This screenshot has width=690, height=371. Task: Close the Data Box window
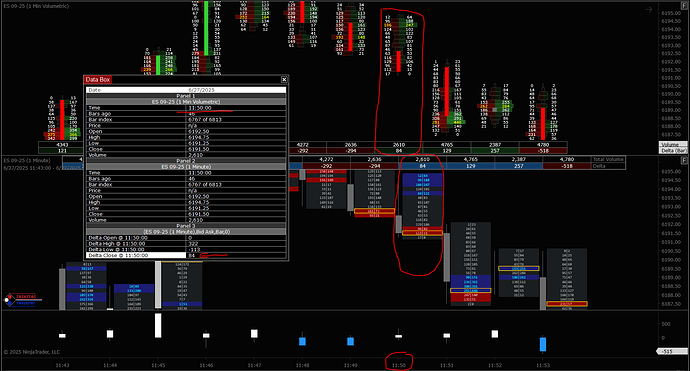coord(284,79)
